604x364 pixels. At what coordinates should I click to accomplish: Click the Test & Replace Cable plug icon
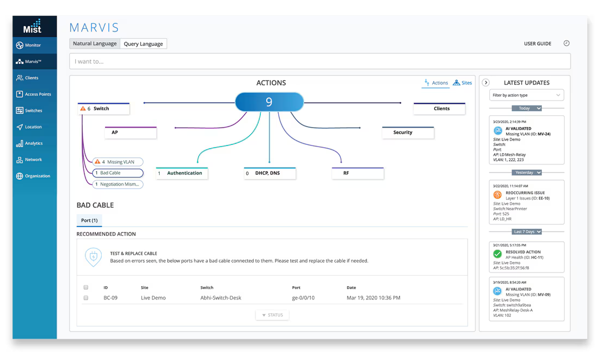click(x=93, y=257)
